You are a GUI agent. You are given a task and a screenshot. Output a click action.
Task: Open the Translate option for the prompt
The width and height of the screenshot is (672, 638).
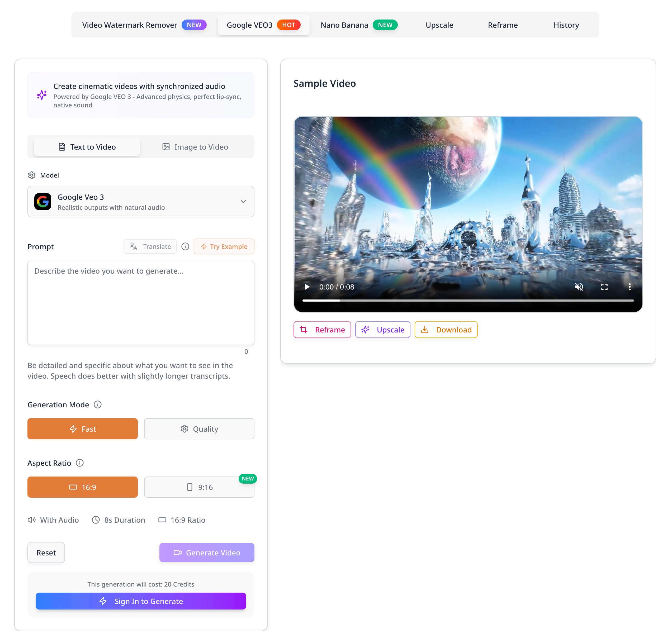click(150, 246)
